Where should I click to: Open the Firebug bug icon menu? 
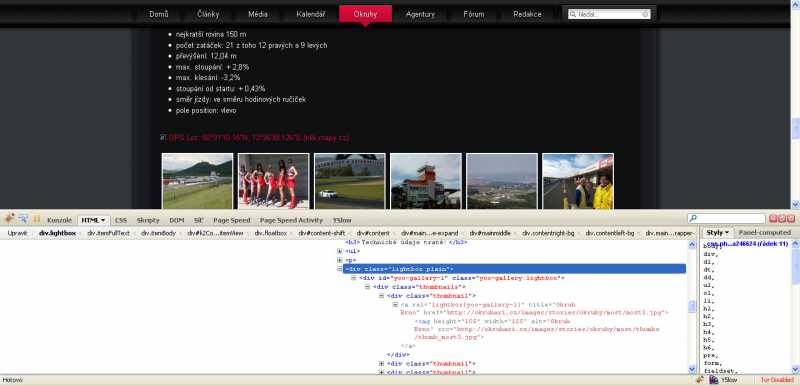point(10,219)
